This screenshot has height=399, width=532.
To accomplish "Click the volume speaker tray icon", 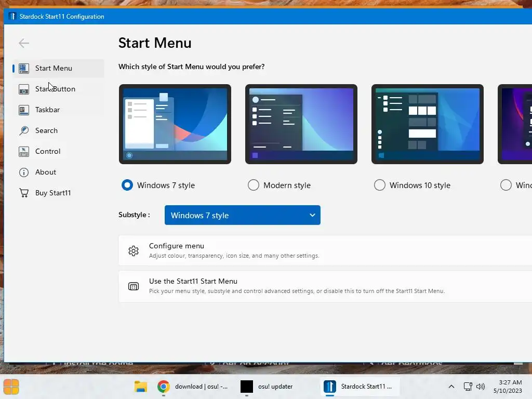I will [481, 387].
